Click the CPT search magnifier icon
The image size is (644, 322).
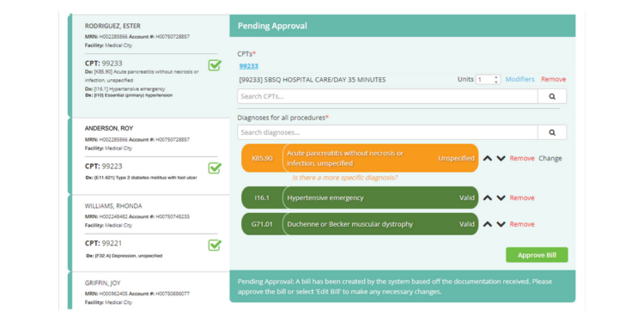552,96
